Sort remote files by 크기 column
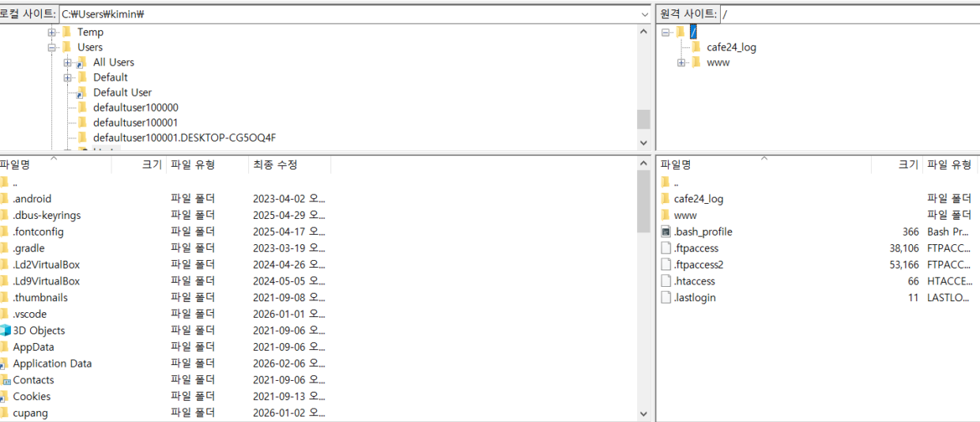 (908, 164)
